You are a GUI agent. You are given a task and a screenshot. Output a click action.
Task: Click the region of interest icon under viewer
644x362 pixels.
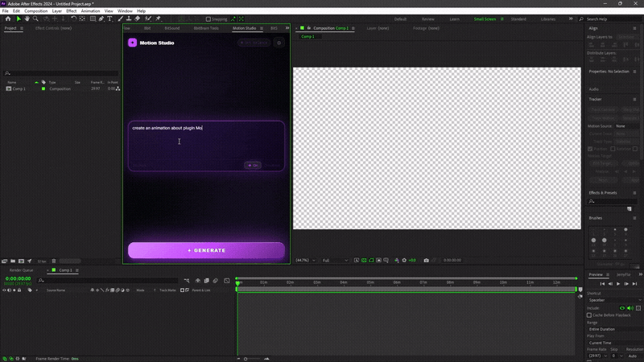[x=378, y=260]
